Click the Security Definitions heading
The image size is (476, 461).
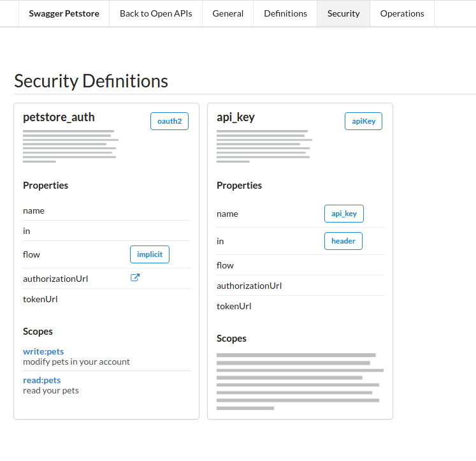click(x=91, y=81)
